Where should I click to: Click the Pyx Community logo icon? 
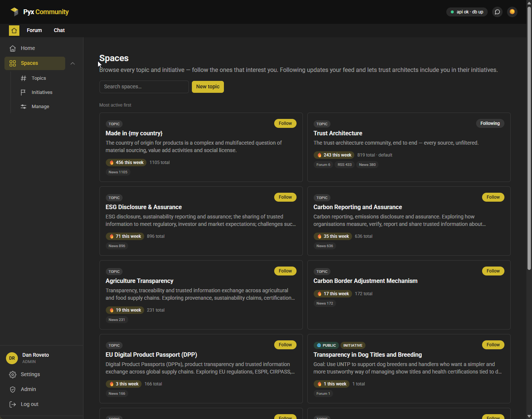tap(14, 12)
